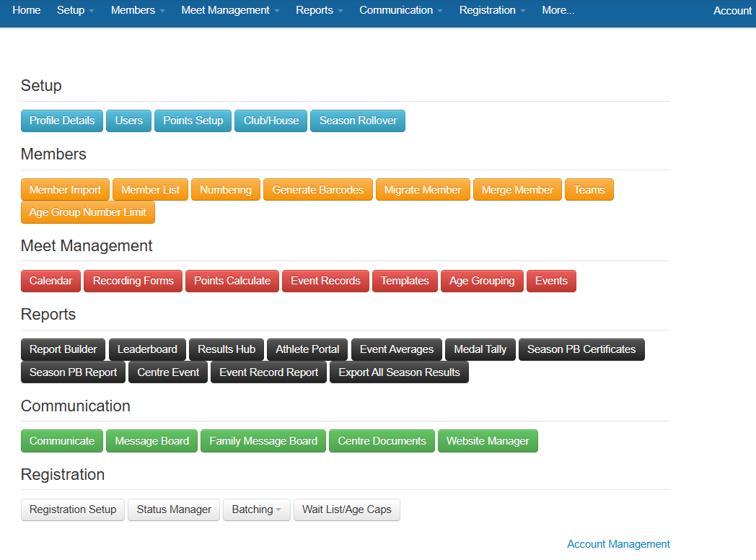Export All Season Results
The width and height of the screenshot is (756, 560).
pyautogui.click(x=399, y=372)
